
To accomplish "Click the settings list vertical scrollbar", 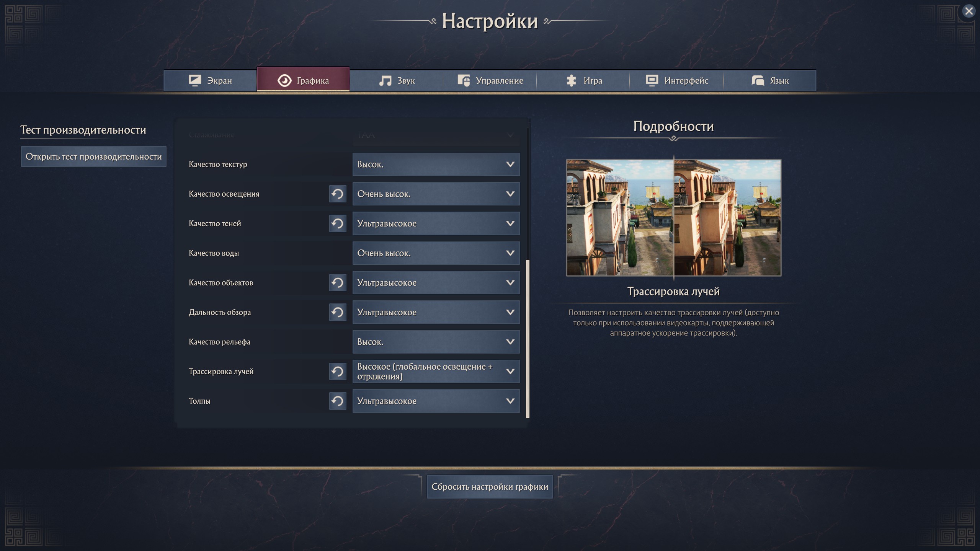I will [528, 339].
